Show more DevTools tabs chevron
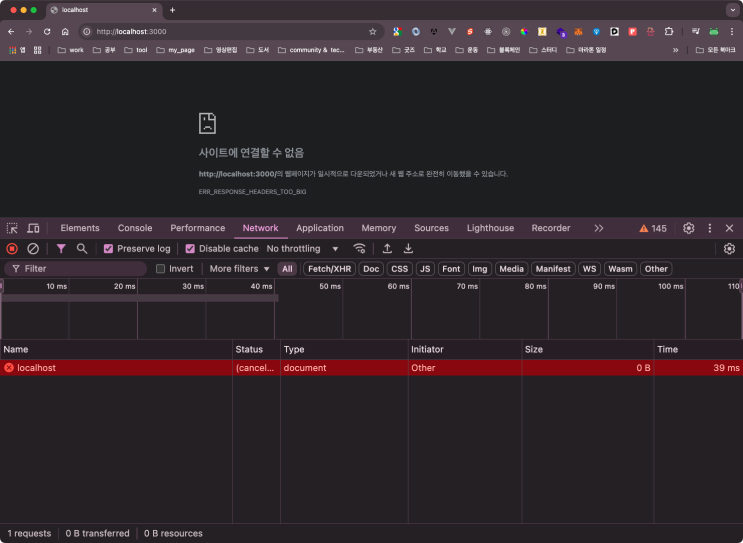Viewport: 743px width, 543px height. click(598, 228)
